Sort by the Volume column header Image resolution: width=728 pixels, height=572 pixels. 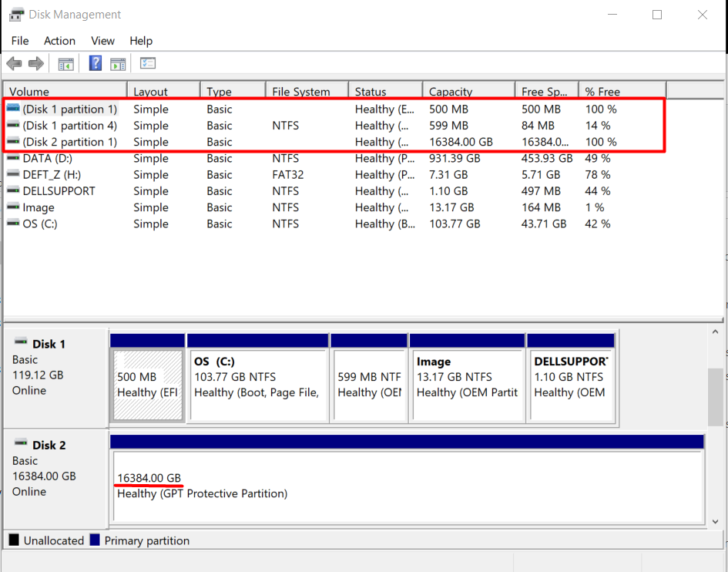coord(65,91)
